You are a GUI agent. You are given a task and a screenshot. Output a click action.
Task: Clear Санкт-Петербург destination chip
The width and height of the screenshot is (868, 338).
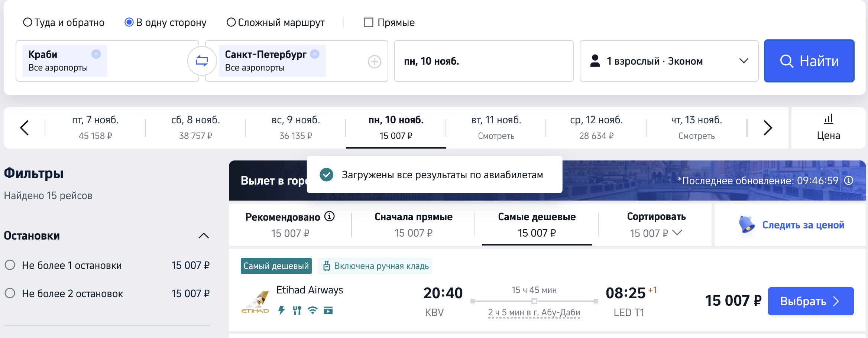pyautogui.click(x=315, y=54)
